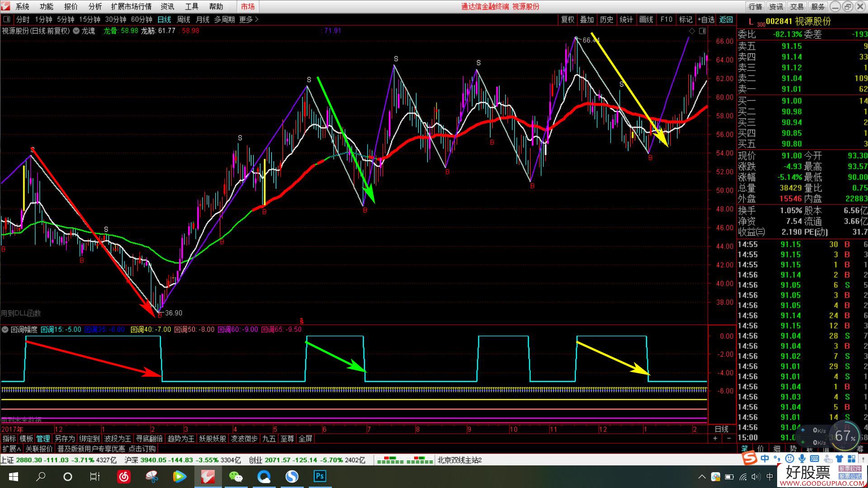Select the 月线 period tab
The height and width of the screenshot is (488, 868).
(x=203, y=19)
